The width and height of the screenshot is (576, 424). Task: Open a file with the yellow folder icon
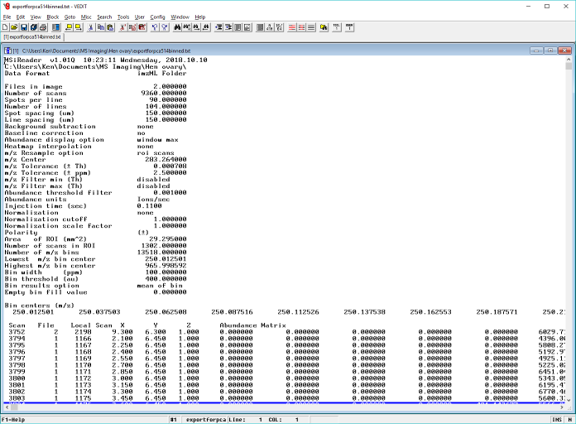(x=14, y=27)
